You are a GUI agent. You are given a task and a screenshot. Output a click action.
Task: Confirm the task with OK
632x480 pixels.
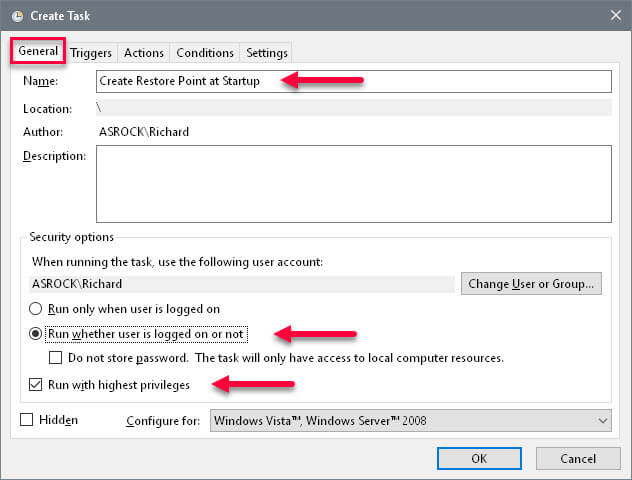[479, 459]
